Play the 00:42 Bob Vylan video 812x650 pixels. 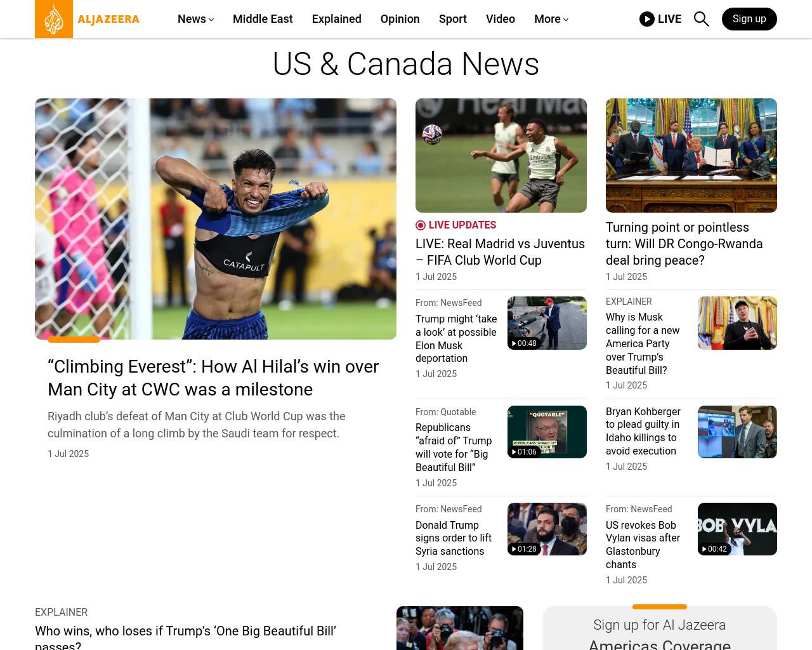737,529
